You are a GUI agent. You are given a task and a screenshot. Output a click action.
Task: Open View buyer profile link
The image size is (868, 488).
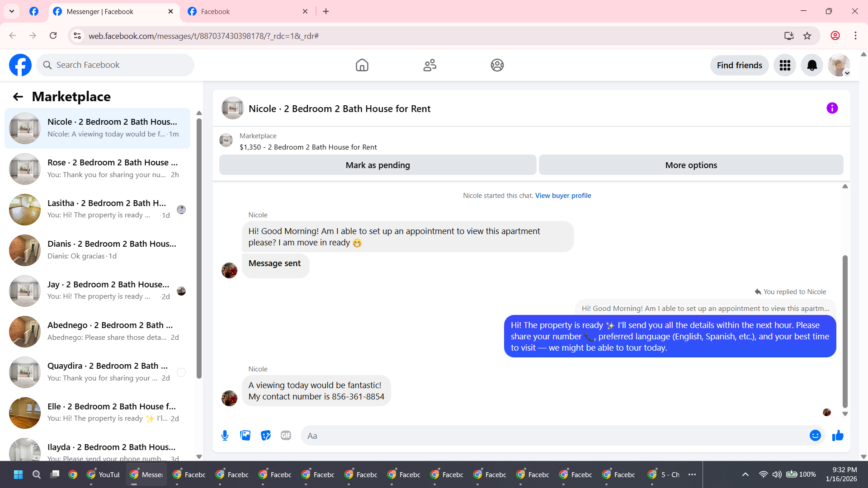[563, 196]
